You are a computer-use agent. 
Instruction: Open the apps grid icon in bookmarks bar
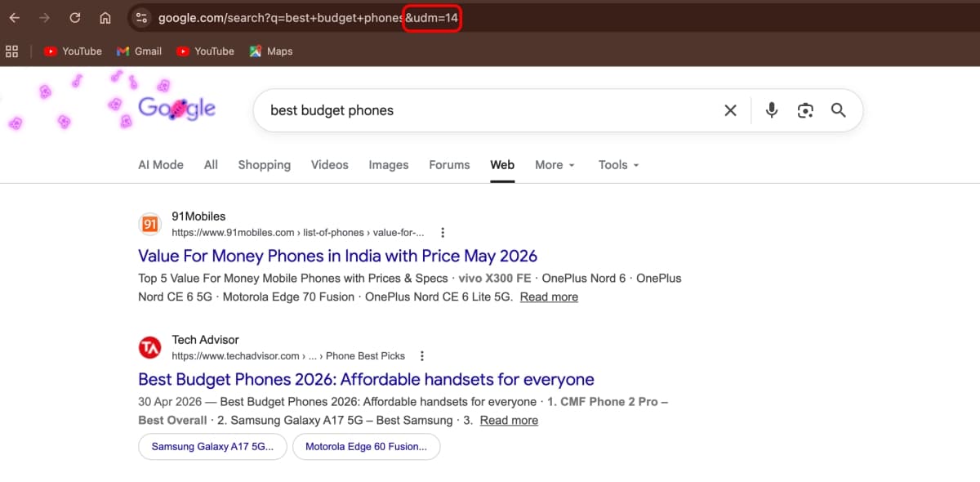click(11, 51)
